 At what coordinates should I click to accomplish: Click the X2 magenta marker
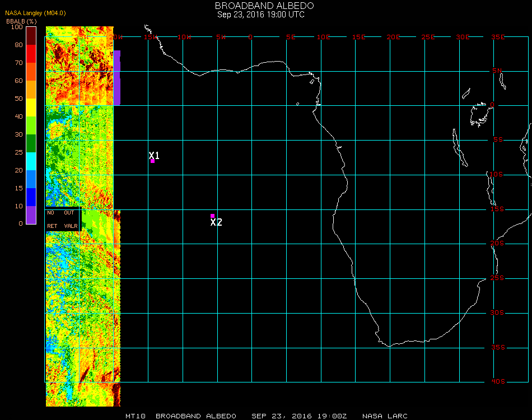pyautogui.click(x=212, y=216)
